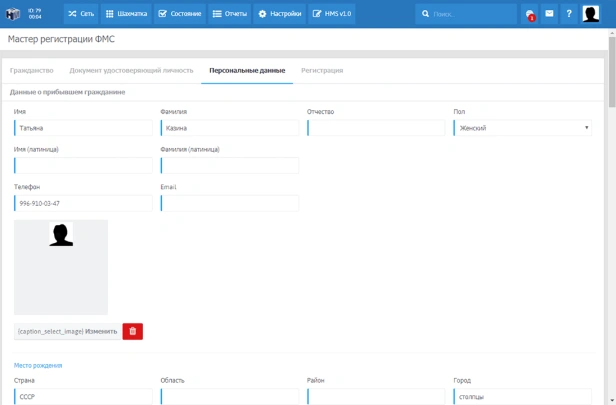Switch to the Гражданство tab
Viewport: 616px width, 405px height.
point(32,71)
